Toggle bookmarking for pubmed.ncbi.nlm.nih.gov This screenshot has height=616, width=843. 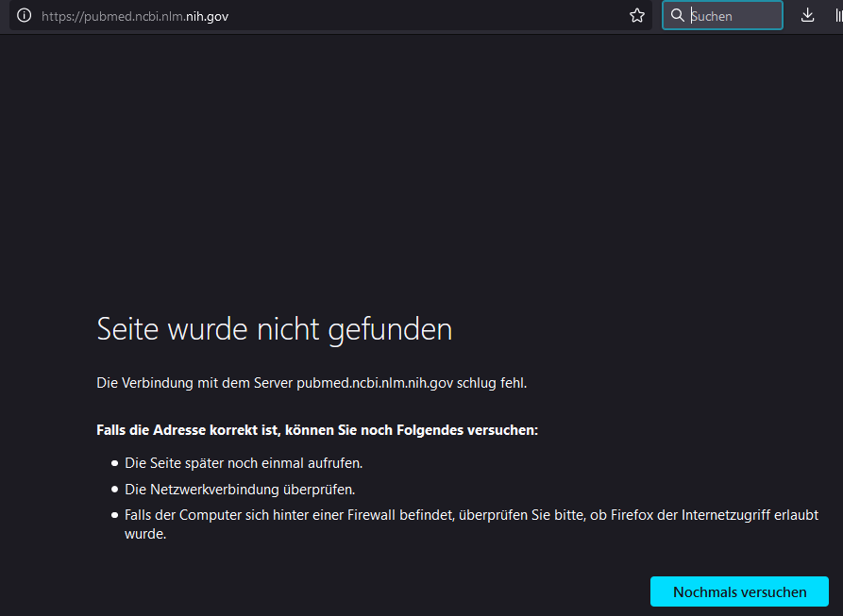coord(637,15)
